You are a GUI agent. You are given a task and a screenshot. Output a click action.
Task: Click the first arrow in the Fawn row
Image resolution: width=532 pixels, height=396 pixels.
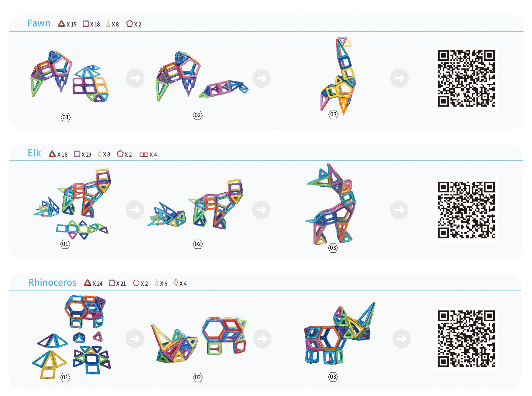[135, 78]
